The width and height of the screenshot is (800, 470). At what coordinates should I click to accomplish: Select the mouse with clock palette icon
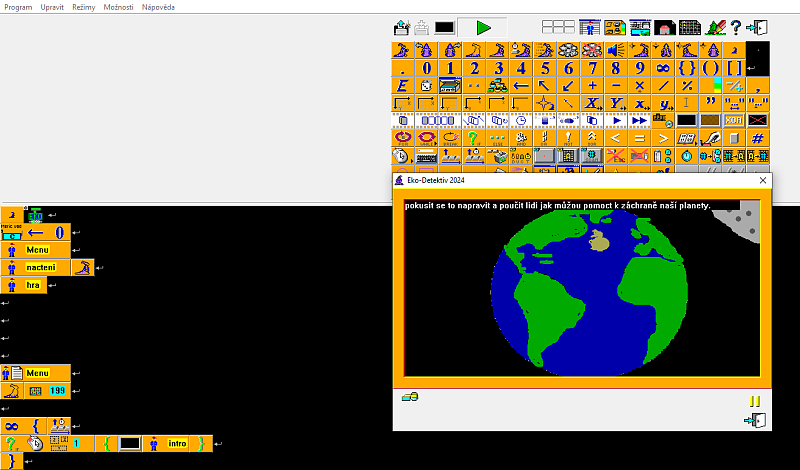click(x=403, y=156)
